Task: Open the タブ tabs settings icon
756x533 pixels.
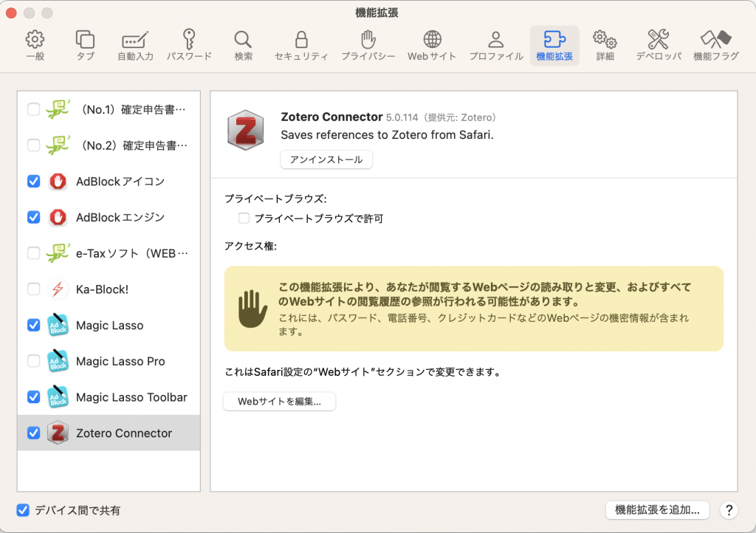Action: [86, 46]
